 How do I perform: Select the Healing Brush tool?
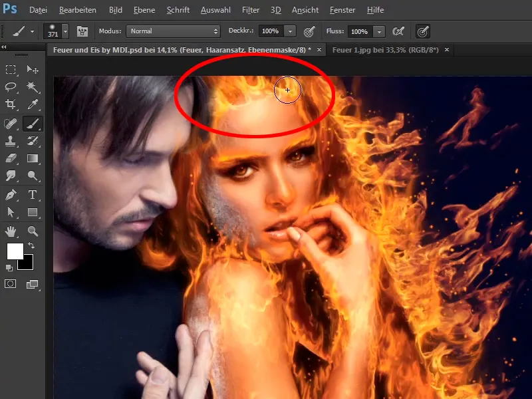(x=11, y=124)
